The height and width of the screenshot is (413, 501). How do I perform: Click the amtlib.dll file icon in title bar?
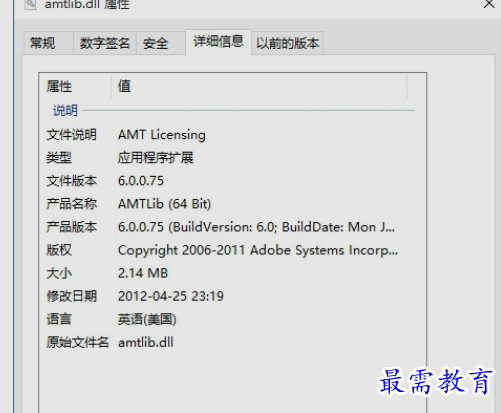point(30,4)
